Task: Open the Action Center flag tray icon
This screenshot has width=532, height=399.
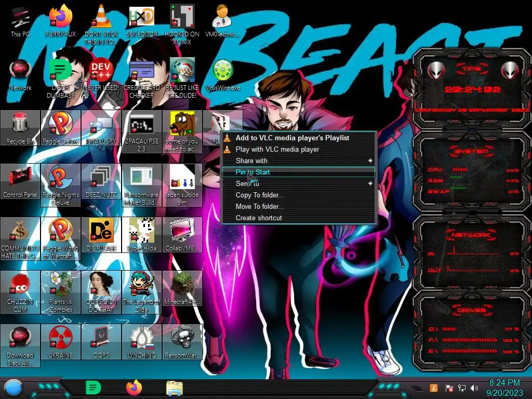Action: (x=449, y=388)
